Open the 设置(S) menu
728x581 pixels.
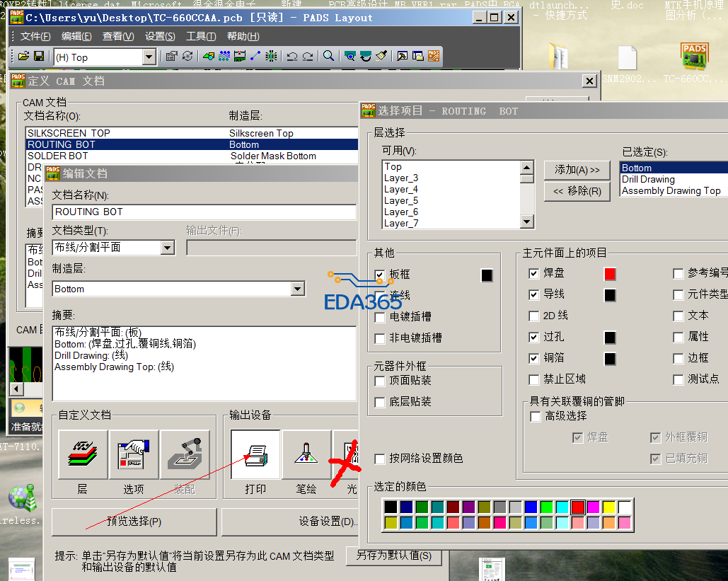click(x=160, y=36)
